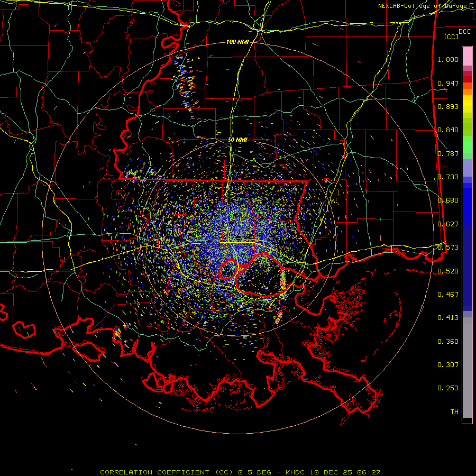This screenshot has width=476, height=476.
Task: Select the 0.733 legend value
Action: click(448, 177)
